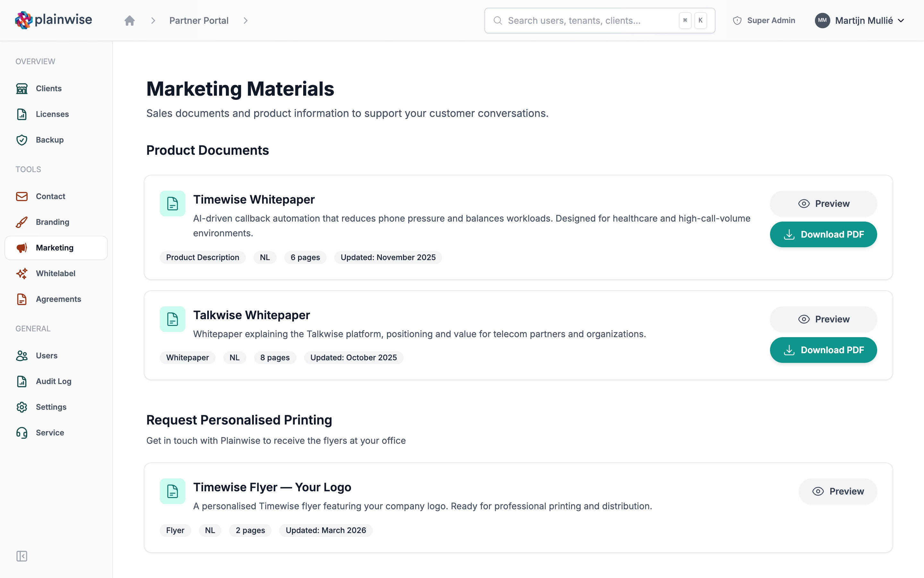Click the Flyer tag
The image size is (924, 578).
(175, 530)
